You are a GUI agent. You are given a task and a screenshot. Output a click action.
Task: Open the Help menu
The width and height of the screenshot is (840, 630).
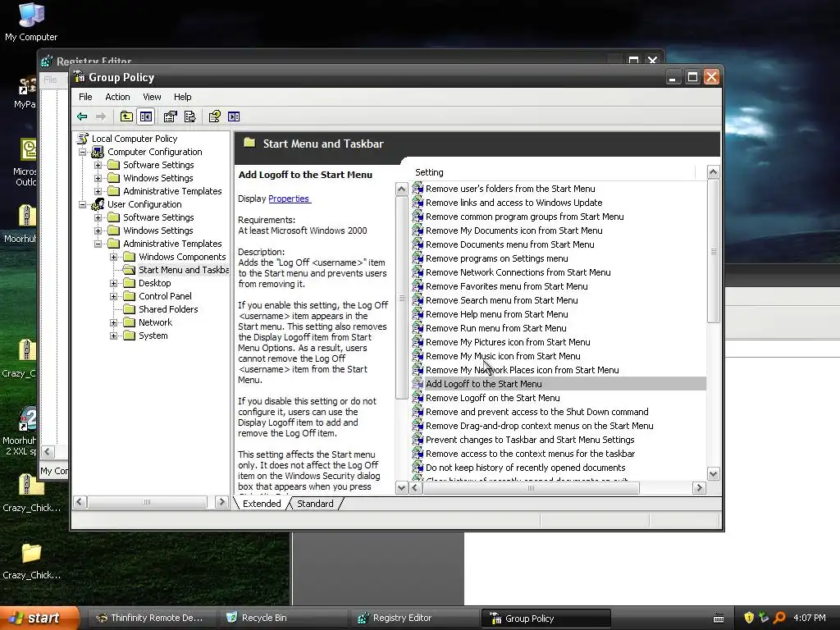click(x=182, y=97)
